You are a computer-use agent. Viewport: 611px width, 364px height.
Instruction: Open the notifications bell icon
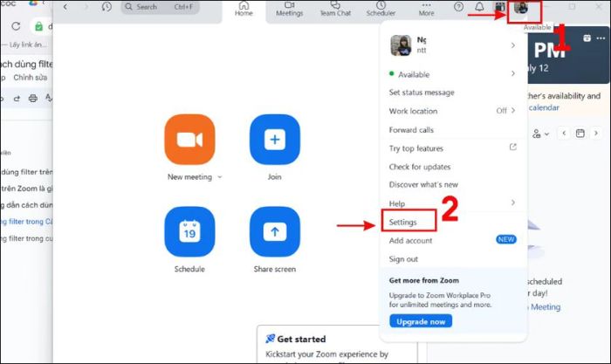[479, 8]
